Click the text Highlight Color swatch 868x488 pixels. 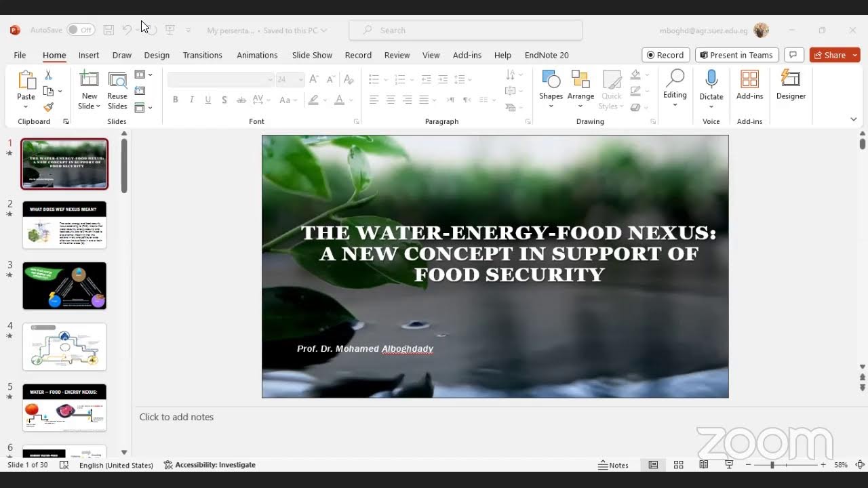pos(313,100)
